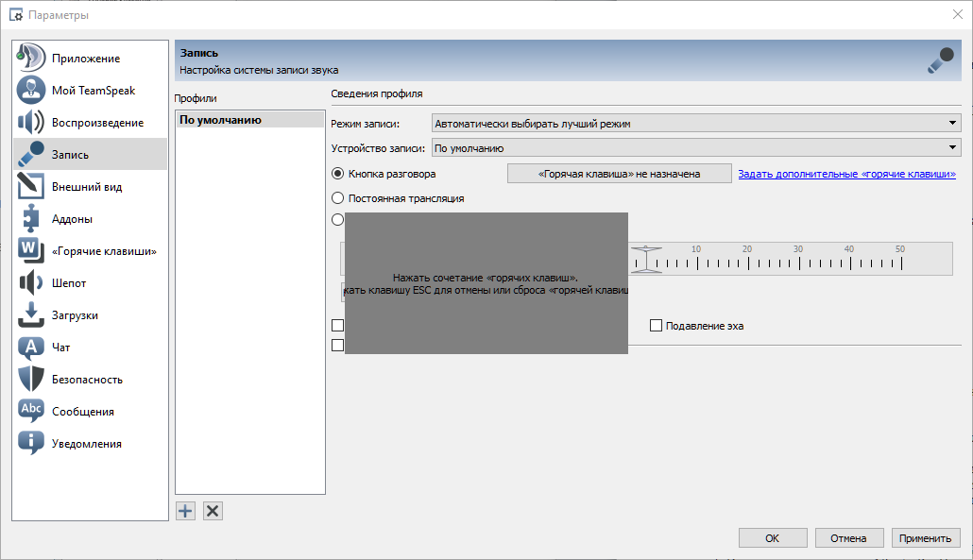The height and width of the screenshot is (560, 973).
Task: Open the Устройство записи dropdown
Action: pos(695,147)
